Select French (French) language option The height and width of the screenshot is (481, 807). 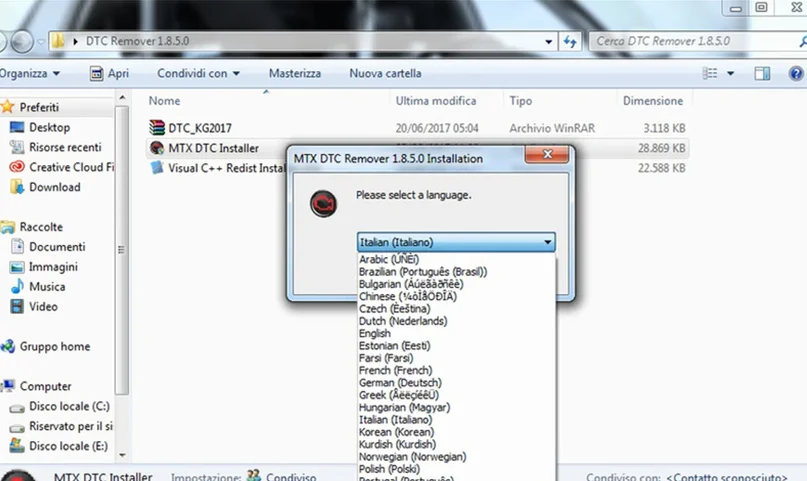pyautogui.click(x=456, y=370)
